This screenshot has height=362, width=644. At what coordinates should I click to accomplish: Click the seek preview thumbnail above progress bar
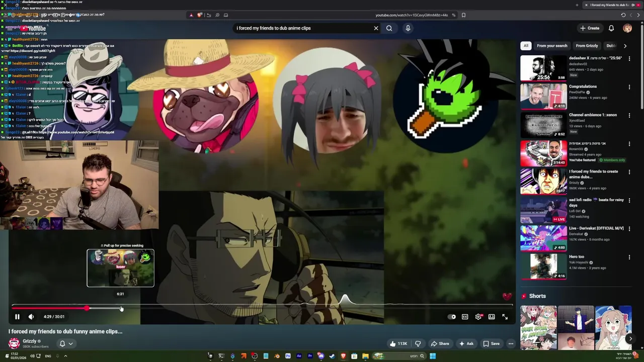click(x=120, y=268)
